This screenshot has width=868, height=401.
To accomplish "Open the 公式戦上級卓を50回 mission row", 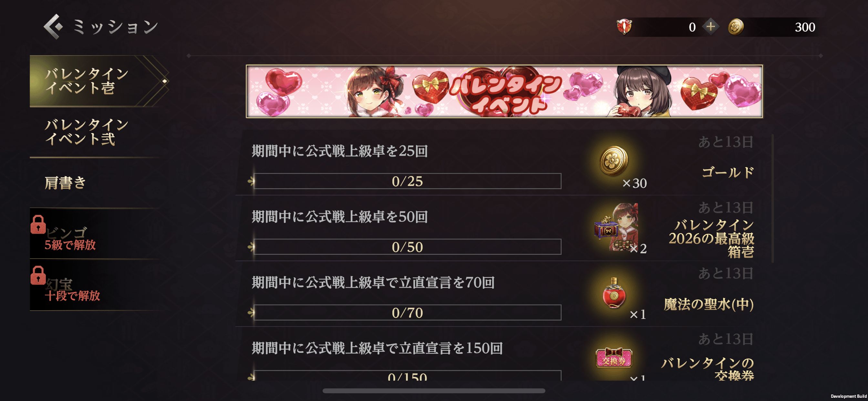I will click(499, 228).
